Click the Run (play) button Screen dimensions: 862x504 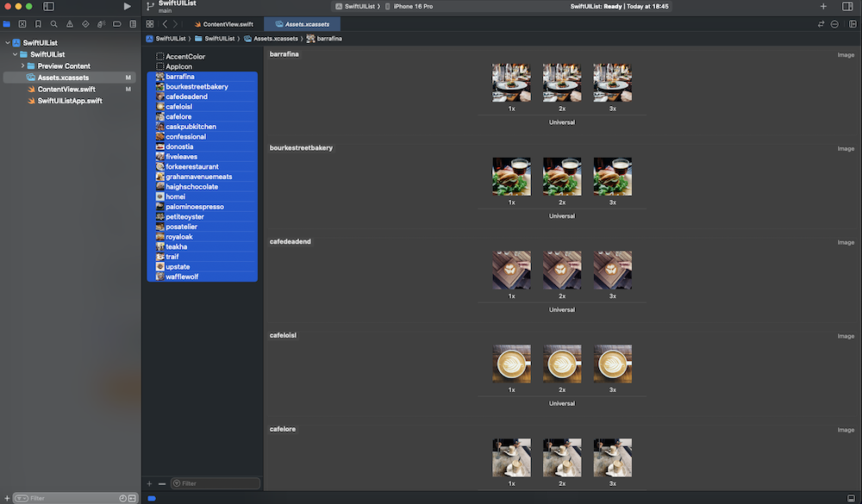pos(128,6)
